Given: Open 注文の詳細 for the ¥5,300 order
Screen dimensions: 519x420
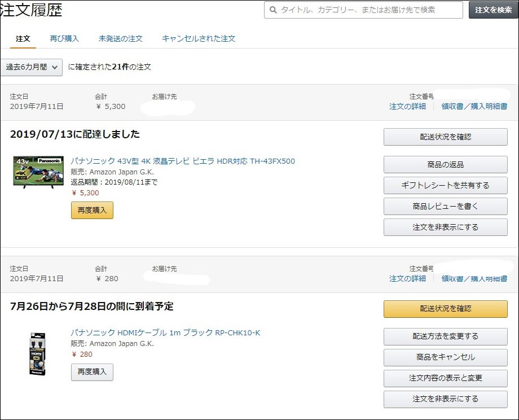Looking at the screenshot, I should pyautogui.click(x=407, y=106).
